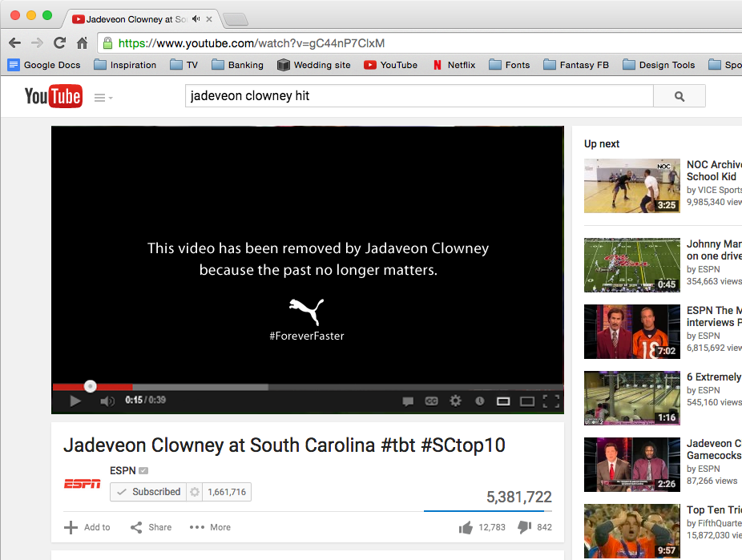Open the Design Tools bookmarks folder
The image size is (742, 560).
(x=659, y=65)
